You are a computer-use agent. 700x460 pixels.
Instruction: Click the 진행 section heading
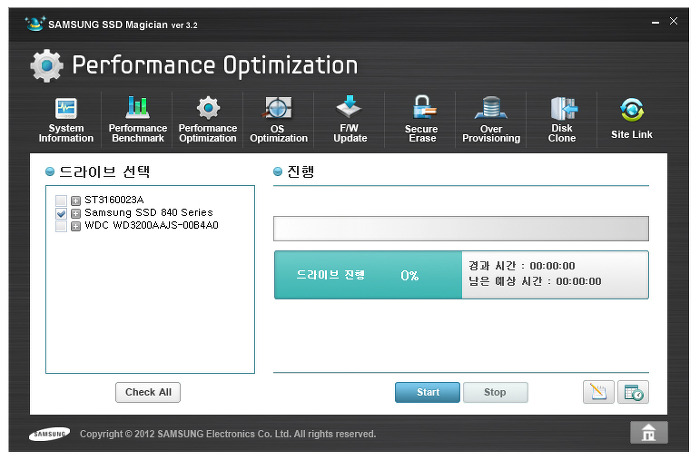[300, 171]
